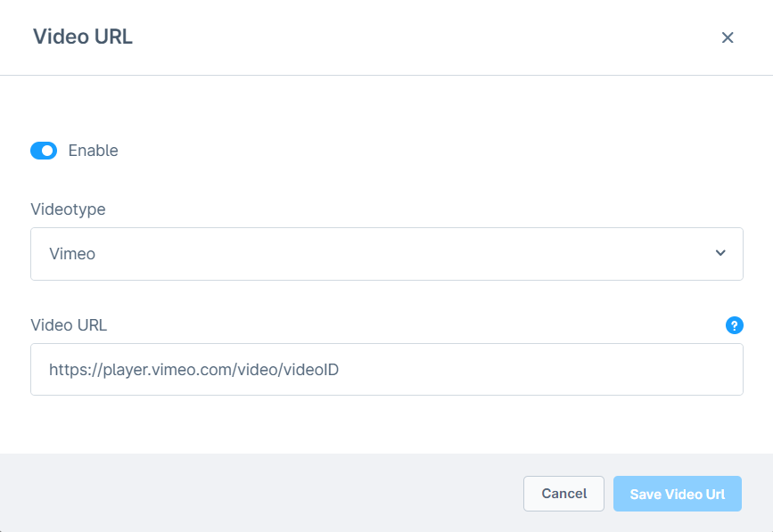Image resolution: width=773 pixels, height=532 pixels.
Task: Click the Videotype field label
Action: point(68,209)
